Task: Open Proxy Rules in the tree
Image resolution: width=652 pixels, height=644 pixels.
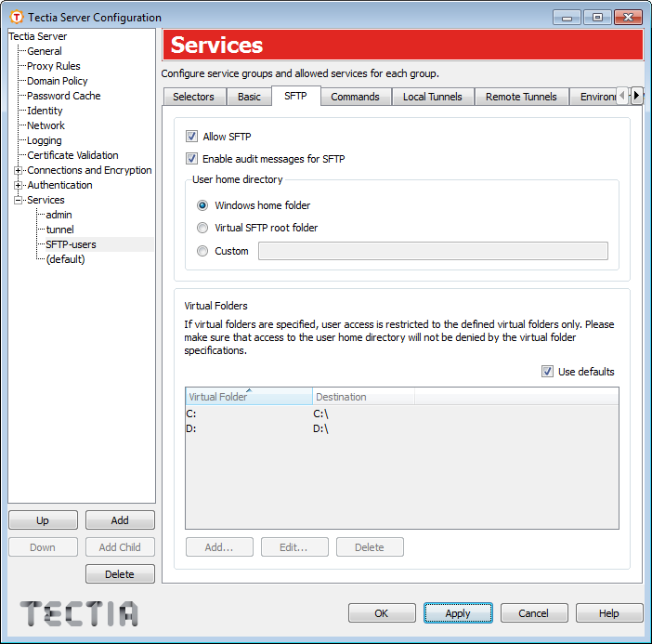Action: 54,66
